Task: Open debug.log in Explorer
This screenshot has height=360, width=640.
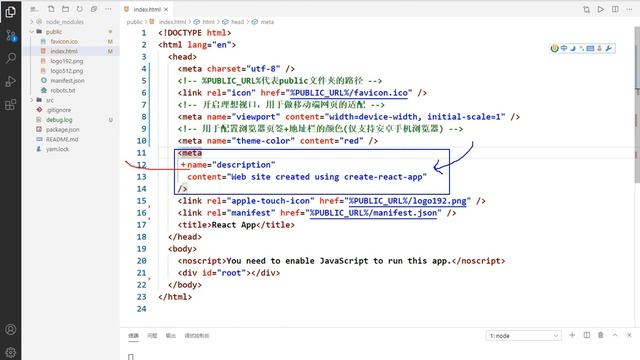Action: pos(59,120)
